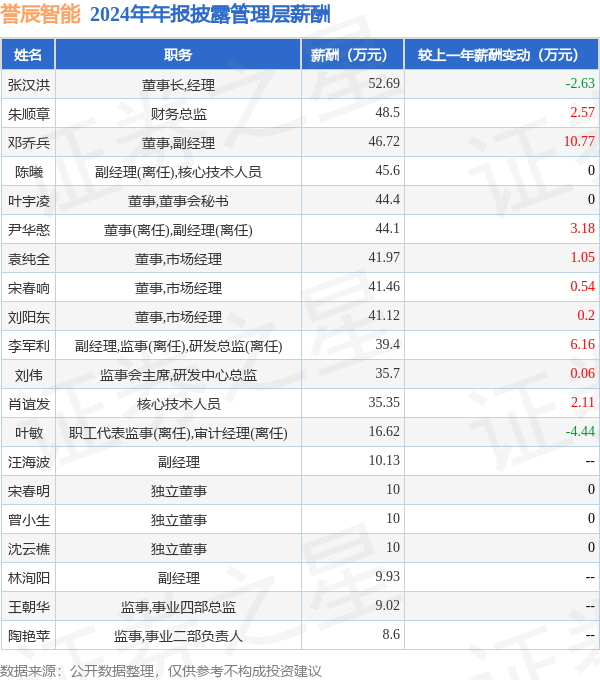This screenshot has width=600, height=680.
Task: Click the 2024年年报披露管理层薪酬 heading
Action: pos(210,14)
